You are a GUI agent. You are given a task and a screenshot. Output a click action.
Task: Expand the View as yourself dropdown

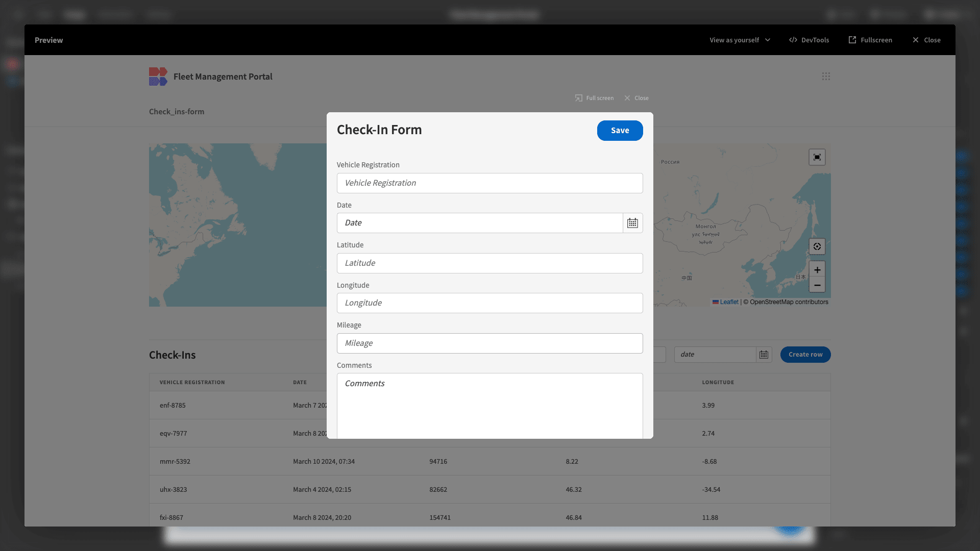pyautogui.click(x=740, y=40)
